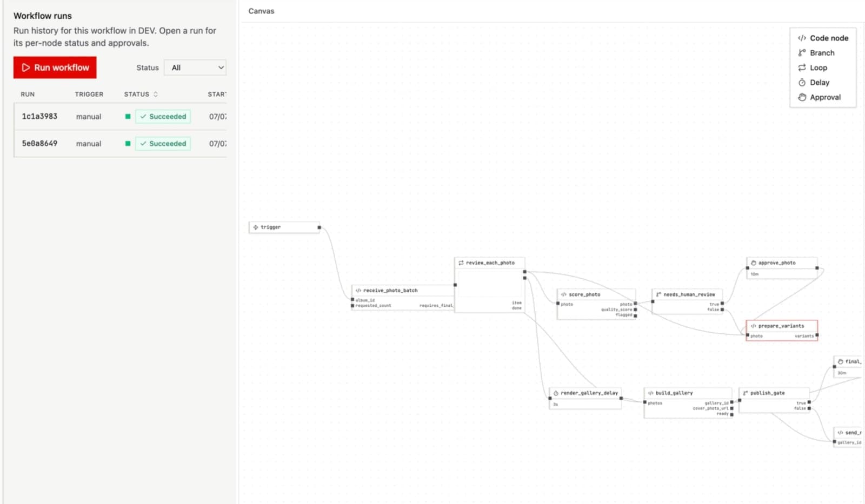Viewport: 865px width, 504px height.
Task: Click the trigger node output port
Action: [319, 227]
